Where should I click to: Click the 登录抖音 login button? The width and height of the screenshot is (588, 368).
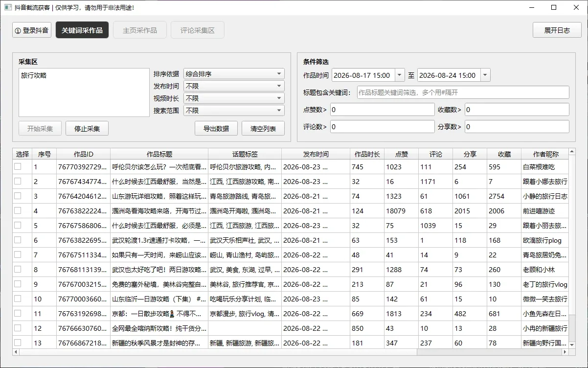click(32, 30)
